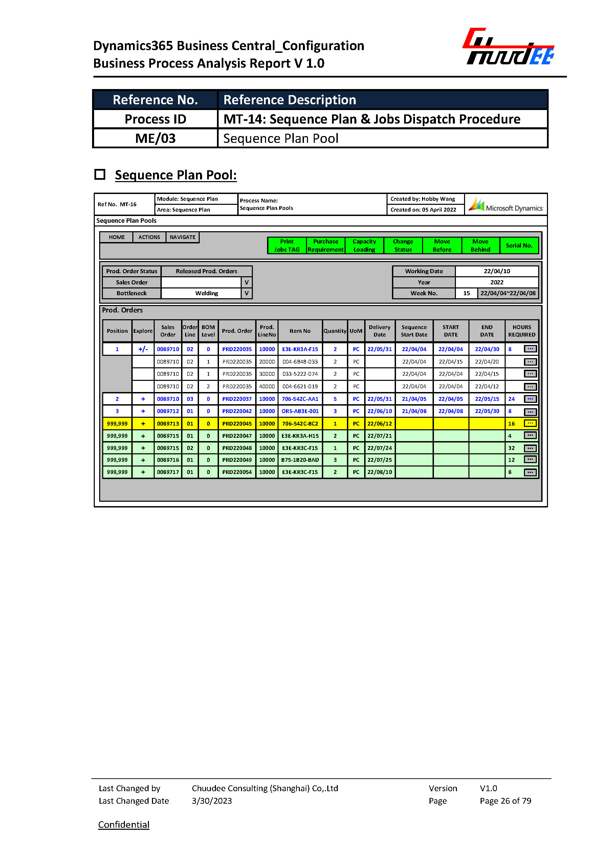
Task: Click the Working Date field
Action: click(x=497, y=271)
